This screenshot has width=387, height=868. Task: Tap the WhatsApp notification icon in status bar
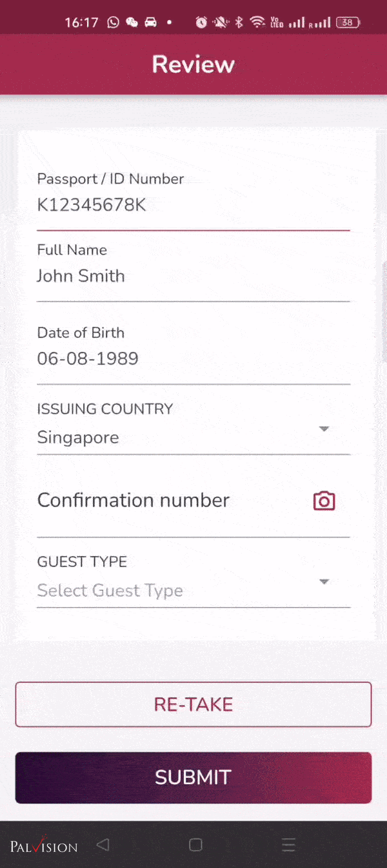click(x=114, y=23)
